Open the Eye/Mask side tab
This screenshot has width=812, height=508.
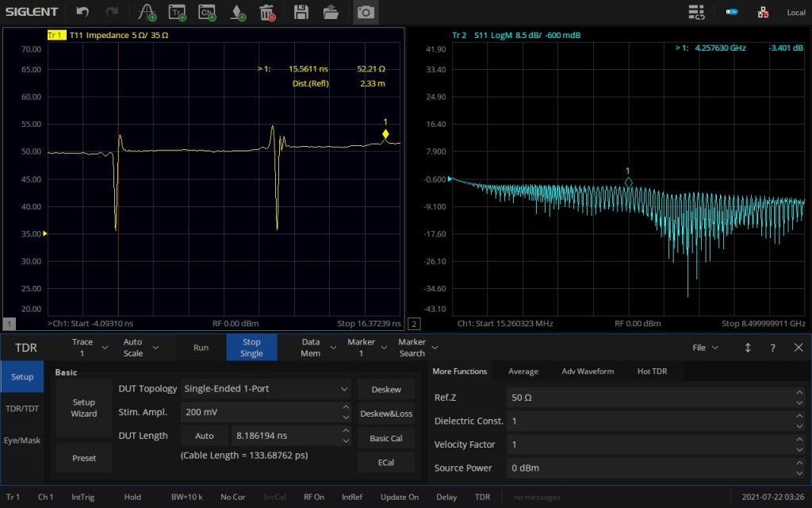[x=22, y=440]
